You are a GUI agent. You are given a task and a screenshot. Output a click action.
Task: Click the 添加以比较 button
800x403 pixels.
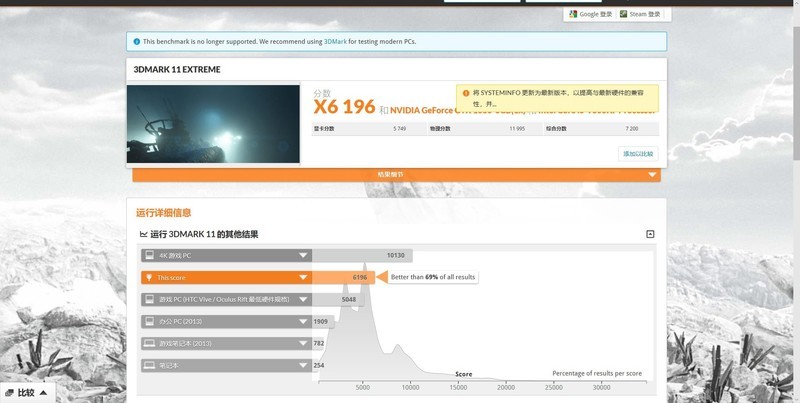click(x=638, y=154)
